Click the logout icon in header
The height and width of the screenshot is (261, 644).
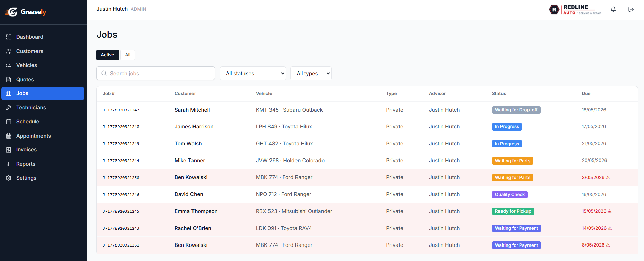tap(631, 9)
